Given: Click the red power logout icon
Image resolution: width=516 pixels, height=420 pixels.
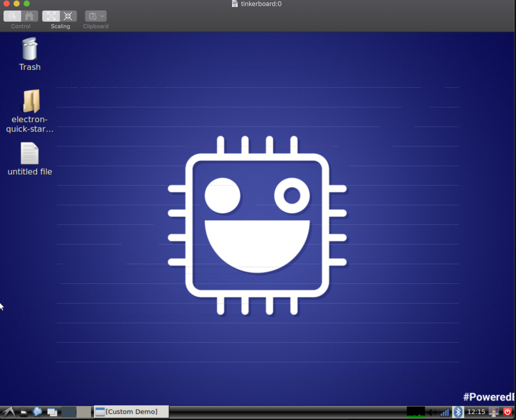Looking at the screenshot, I should click(507, 412).
